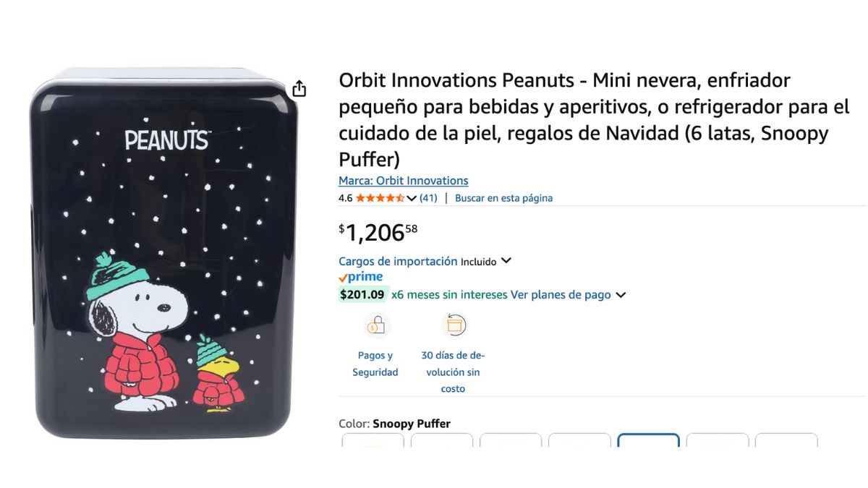Click the Pagos y Seguridad text label
The width and height of the screenshot is (868, 488).
(x=375, y=364)
